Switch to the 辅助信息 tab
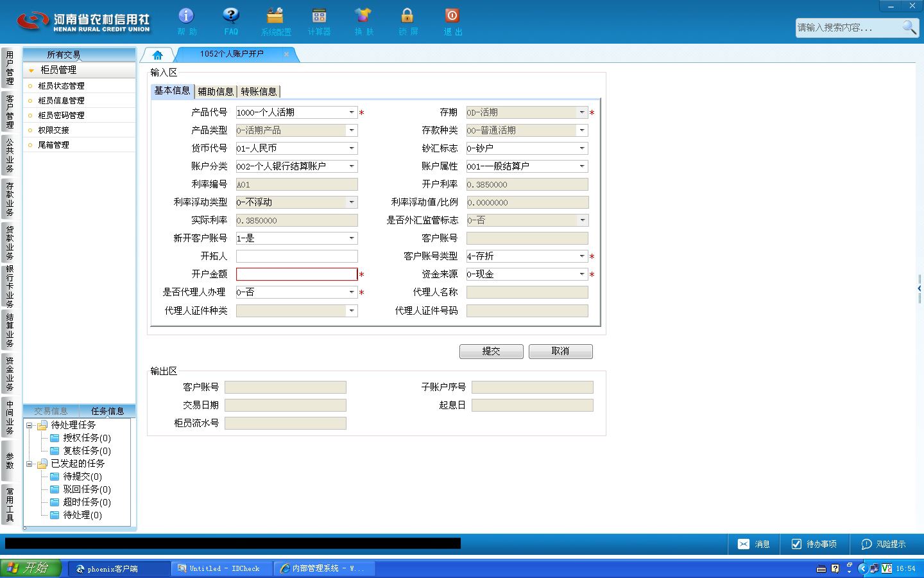Viewport: 924px width, 578px height. (216, 91)
